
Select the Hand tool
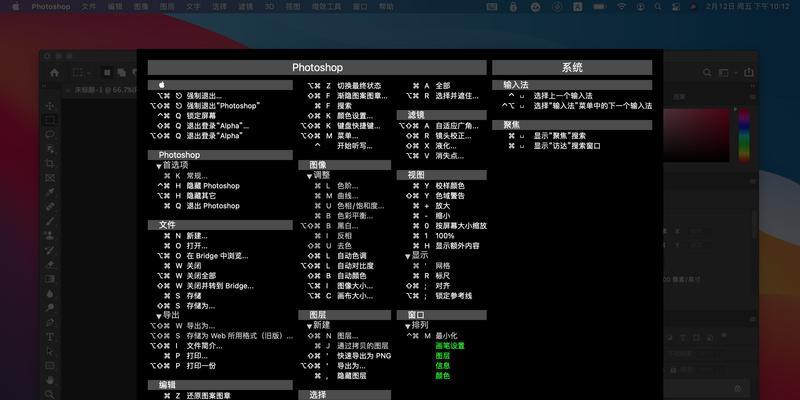(x=50, y=380)
